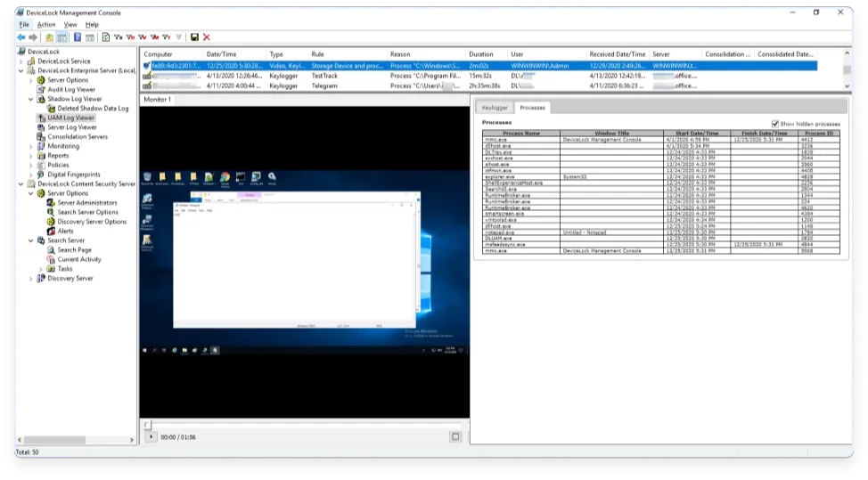Click the fullscreen icon of the video player
The image size is (868, 480).
455,436
